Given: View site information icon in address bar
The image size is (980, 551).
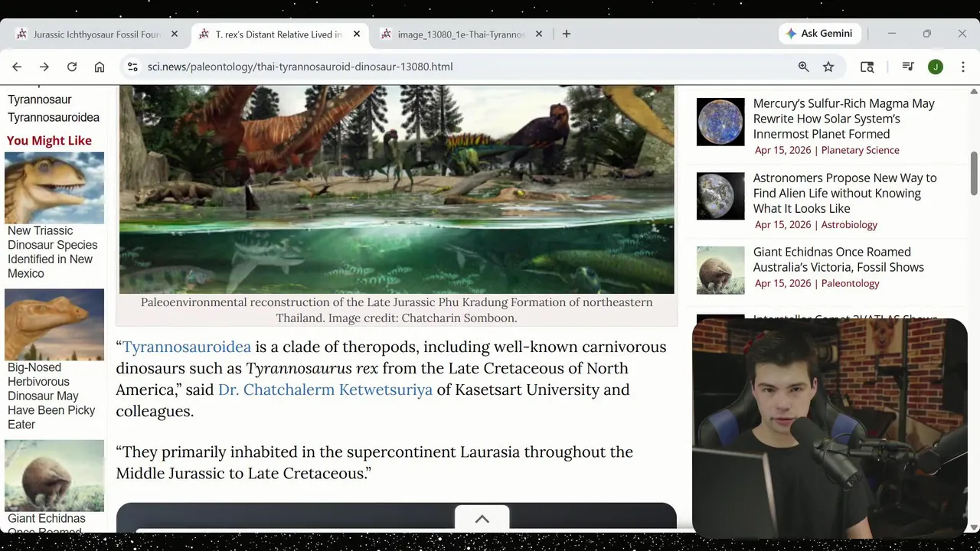Looking at the screenshot, I should tap(132, 67).
